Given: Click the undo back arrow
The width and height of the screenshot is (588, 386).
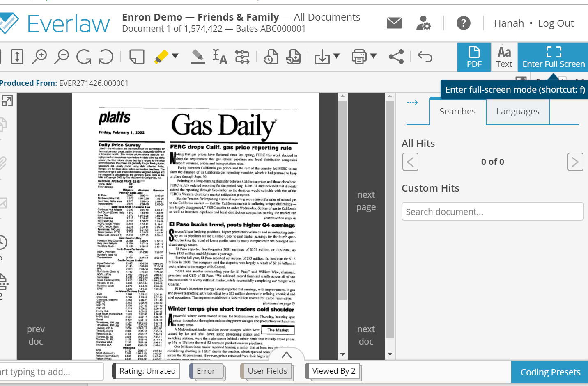Looking at the screenshot, I should coord(425,57).
